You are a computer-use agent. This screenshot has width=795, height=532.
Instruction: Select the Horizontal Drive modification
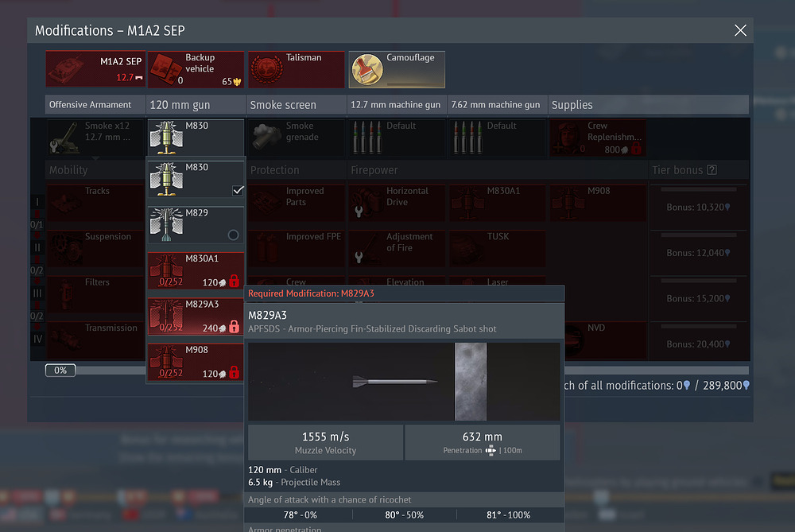pyautogui.click(x=397, y=203)
